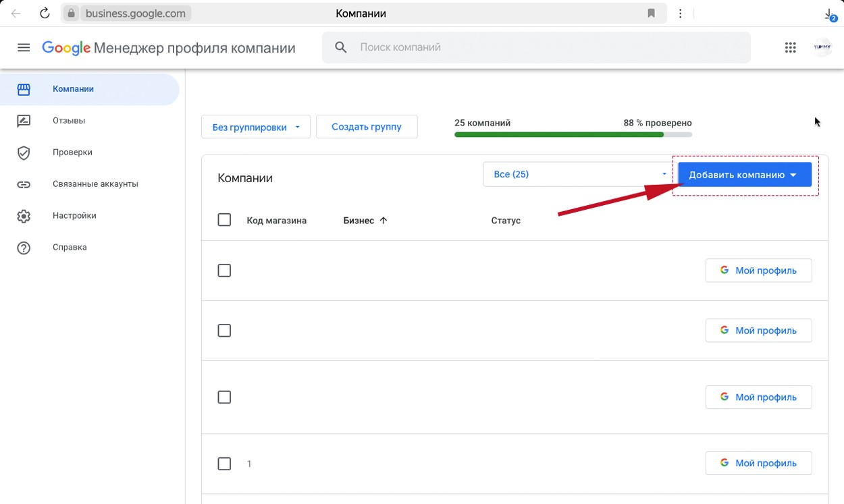Viewport: 844px width, 504px height.
Task: Click the Отзывы reviews icon
Action: pos(24,121)
